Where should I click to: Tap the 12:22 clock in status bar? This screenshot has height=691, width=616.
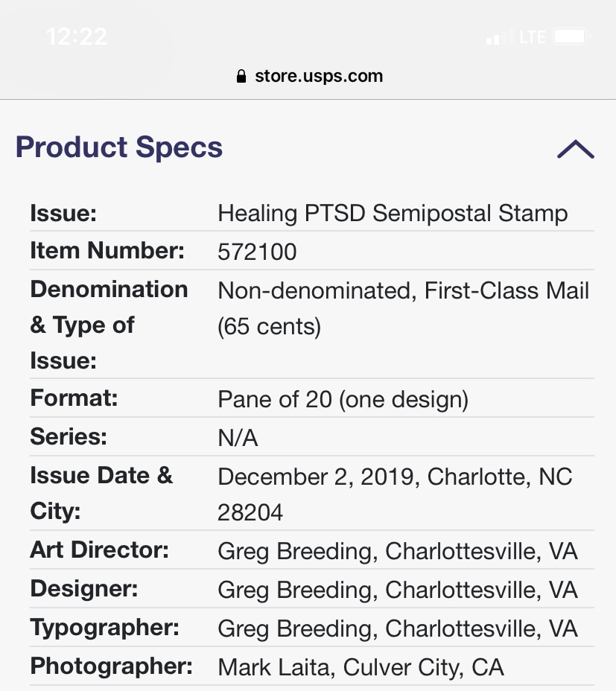click(x=76, y=36)
